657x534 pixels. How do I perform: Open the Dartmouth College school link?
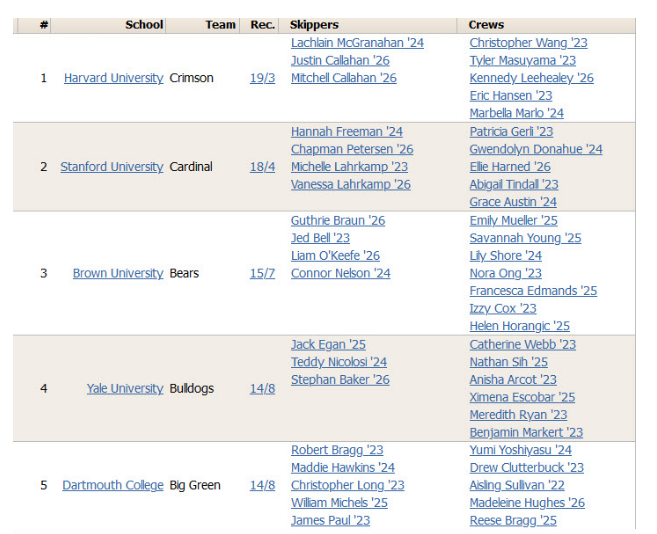(113, 485)
